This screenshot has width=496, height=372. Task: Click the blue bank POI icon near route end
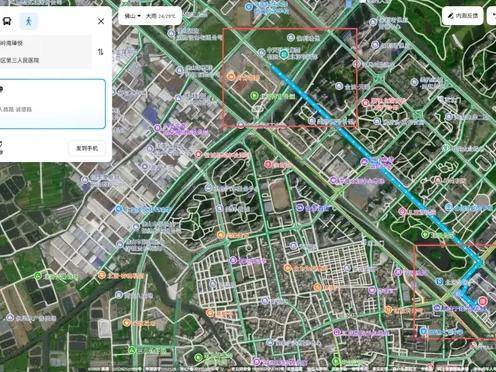440,282
